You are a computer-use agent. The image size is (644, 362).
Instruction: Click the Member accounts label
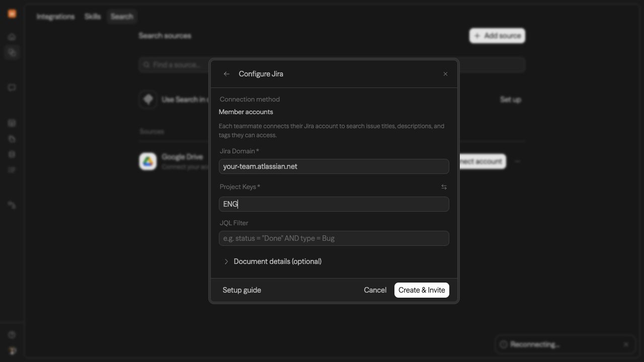(246, 112)
